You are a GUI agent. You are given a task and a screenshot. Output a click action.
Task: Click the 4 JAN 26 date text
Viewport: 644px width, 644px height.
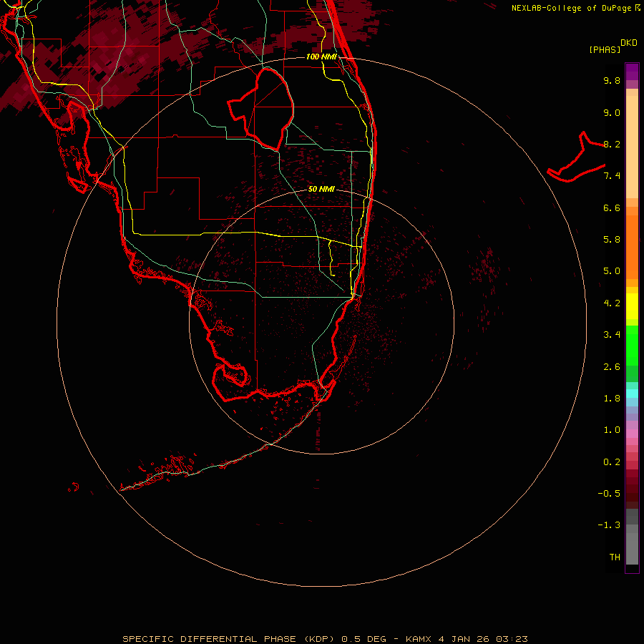point(464,639)
